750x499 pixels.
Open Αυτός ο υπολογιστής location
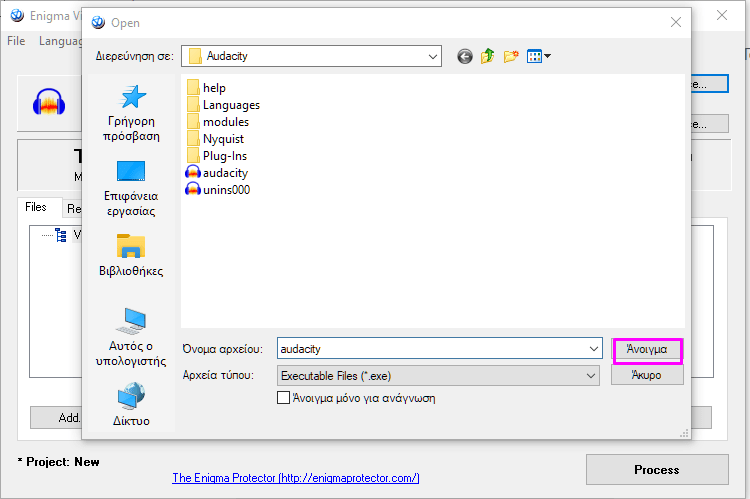pyautogui.click(x=131, y=337)
